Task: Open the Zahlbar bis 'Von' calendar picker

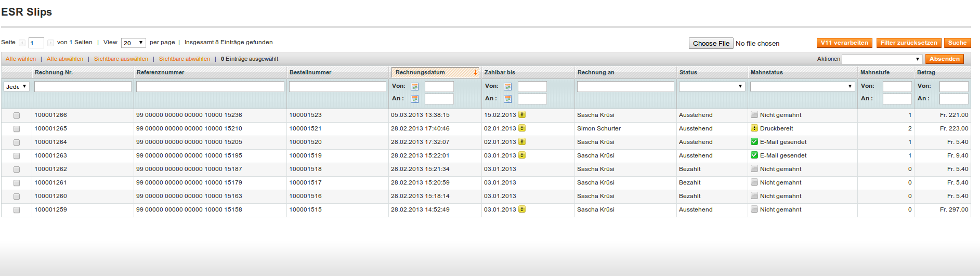Action: click(507, 86)
